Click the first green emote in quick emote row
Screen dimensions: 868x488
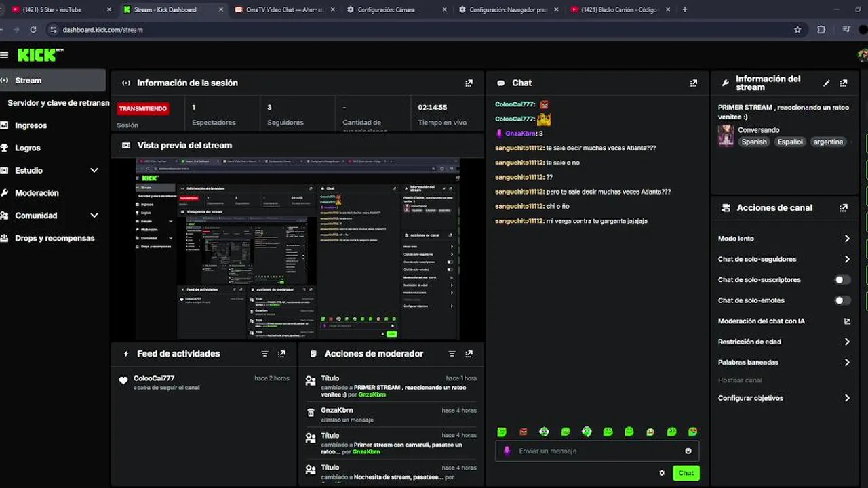coord(502,432)
